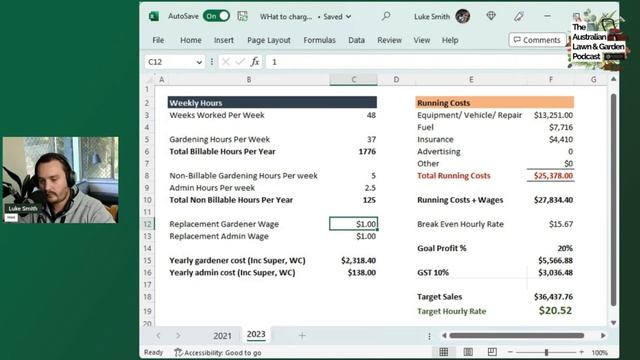Click next sheet navigation arrow
This screenshot has width=640, height=360.
pyautogui.click(x=178, y=336)
